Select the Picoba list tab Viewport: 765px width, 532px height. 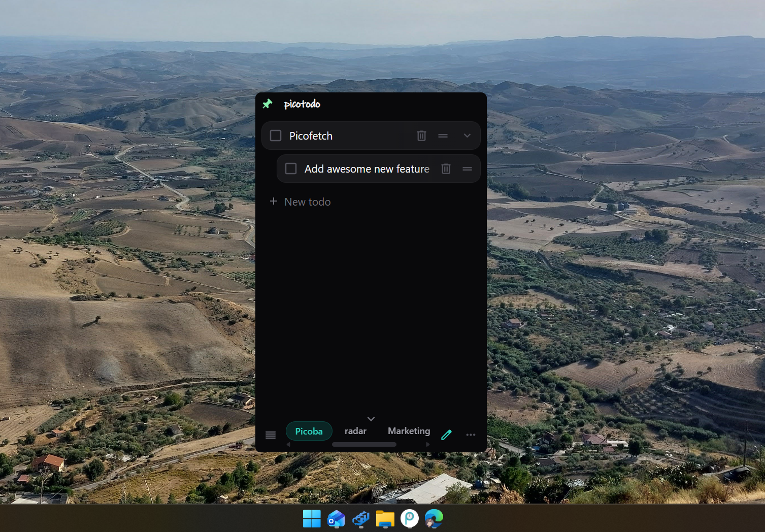[x=309, y=431]
